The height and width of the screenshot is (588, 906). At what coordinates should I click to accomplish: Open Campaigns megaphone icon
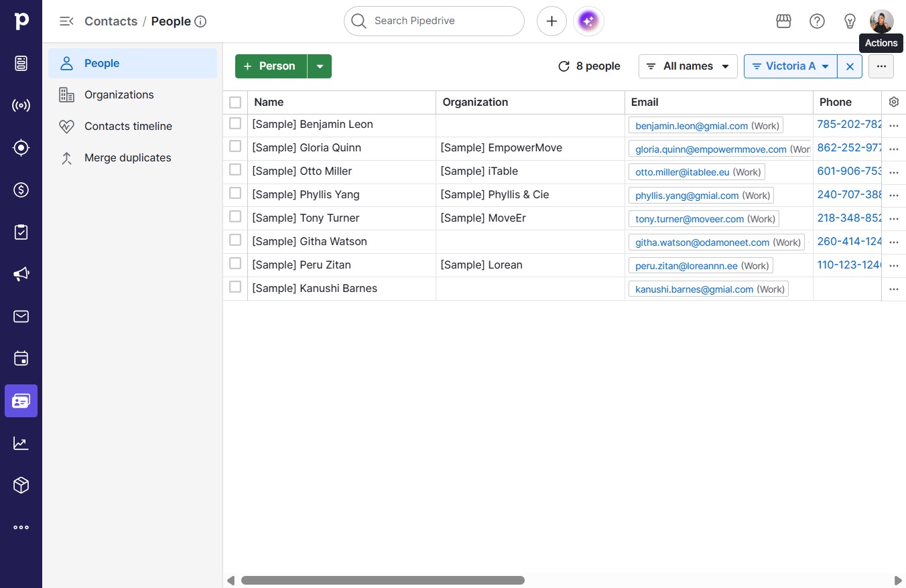coord(21,275)
